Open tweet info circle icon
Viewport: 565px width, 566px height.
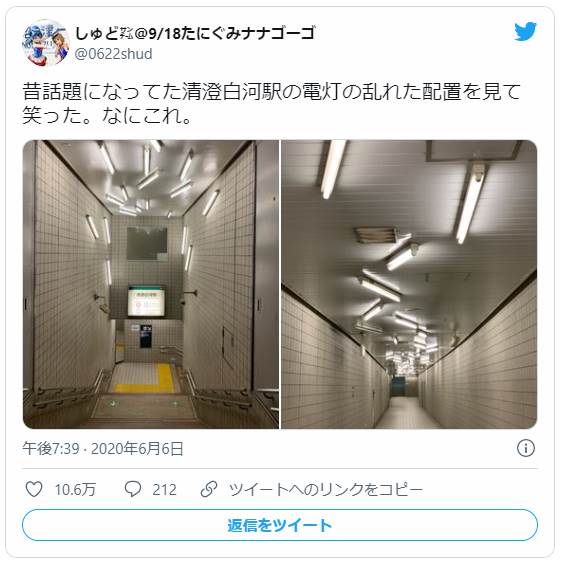[x=525, y=448]
